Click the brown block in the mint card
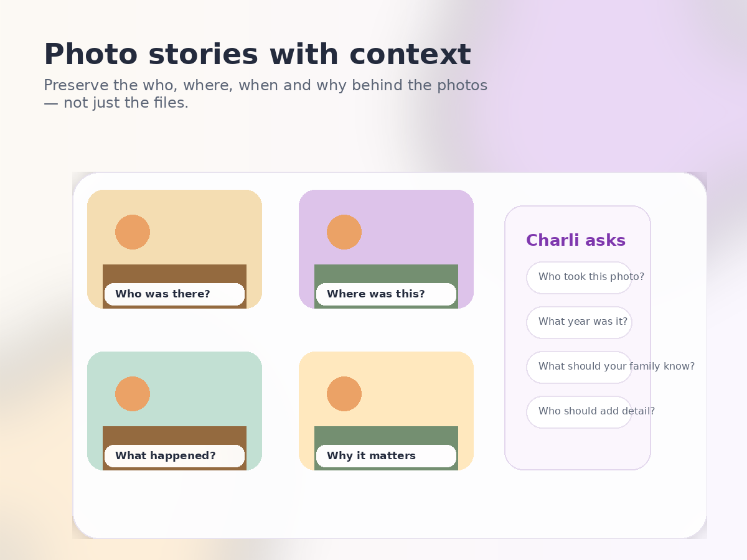The width and height of the screenshot is (747, 560). [x=174, y=436]
